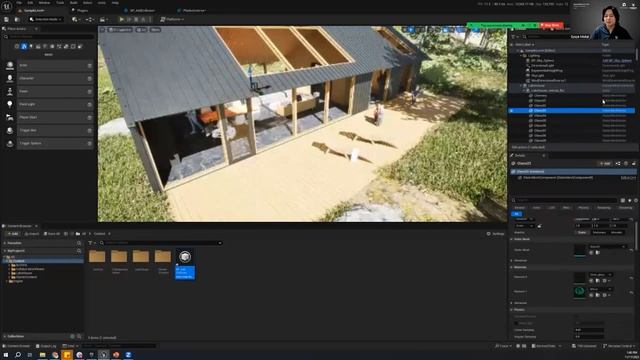This screenshot has width=640, height=360.
Task: Collapse the Materials section in Details
Action: [512, 267]
